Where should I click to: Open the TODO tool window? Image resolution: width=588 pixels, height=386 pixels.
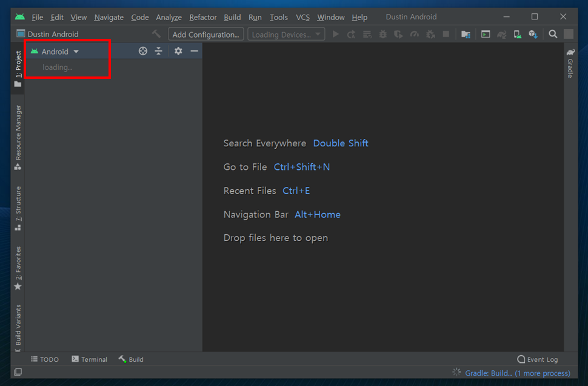45,359
